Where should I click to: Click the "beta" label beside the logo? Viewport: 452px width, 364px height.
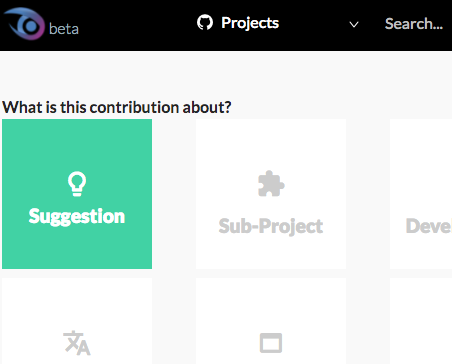point(64,29)
